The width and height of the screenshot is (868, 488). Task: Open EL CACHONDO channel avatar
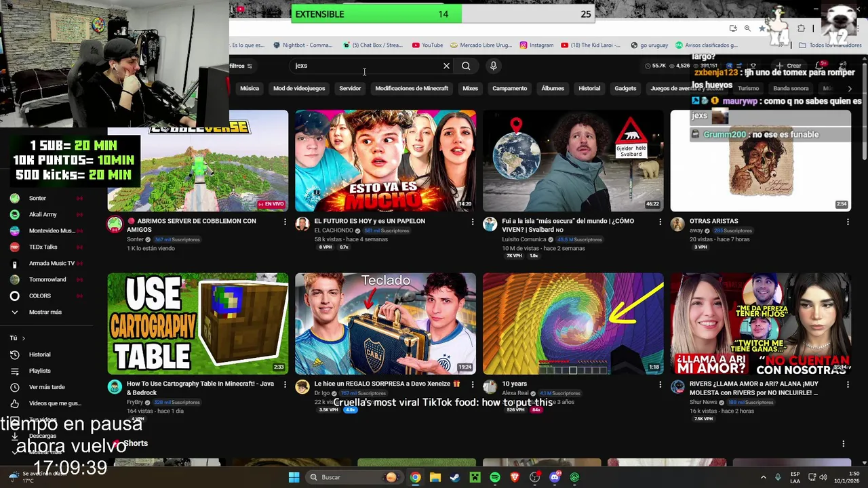click(302, 224)
